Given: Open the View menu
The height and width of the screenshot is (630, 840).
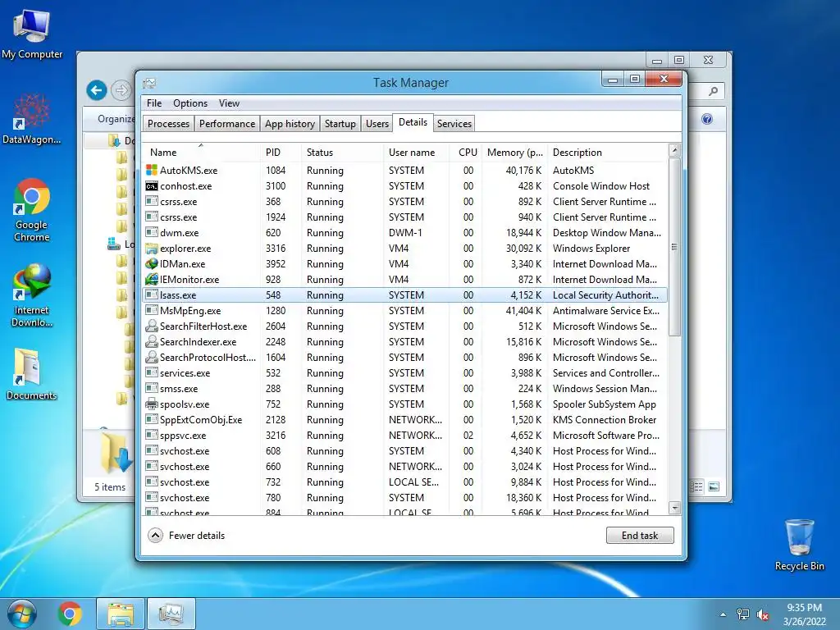Looking at the screenshot, I should (229, 103).
